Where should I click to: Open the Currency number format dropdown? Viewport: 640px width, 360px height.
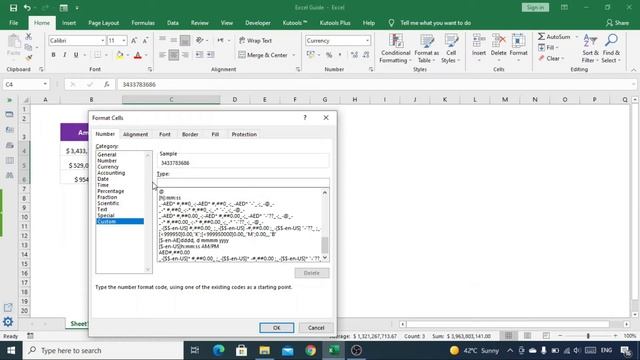367,40
